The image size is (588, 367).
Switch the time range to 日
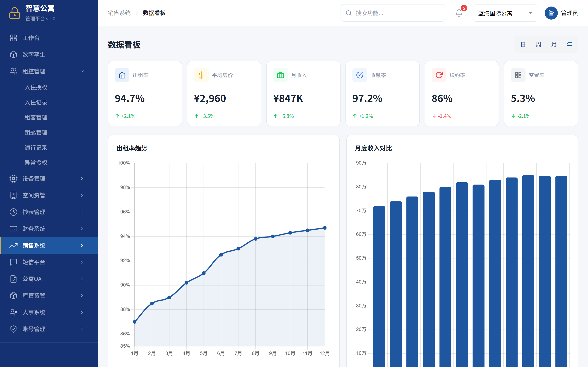(523, 44)
